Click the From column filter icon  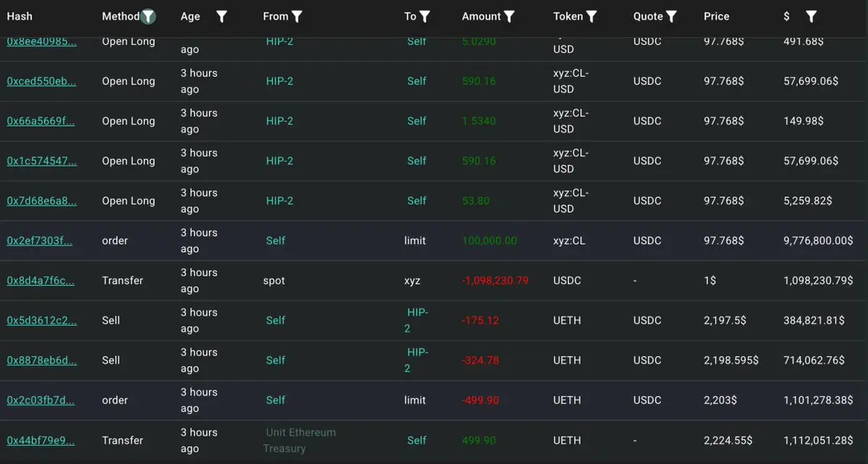point(297,16)
